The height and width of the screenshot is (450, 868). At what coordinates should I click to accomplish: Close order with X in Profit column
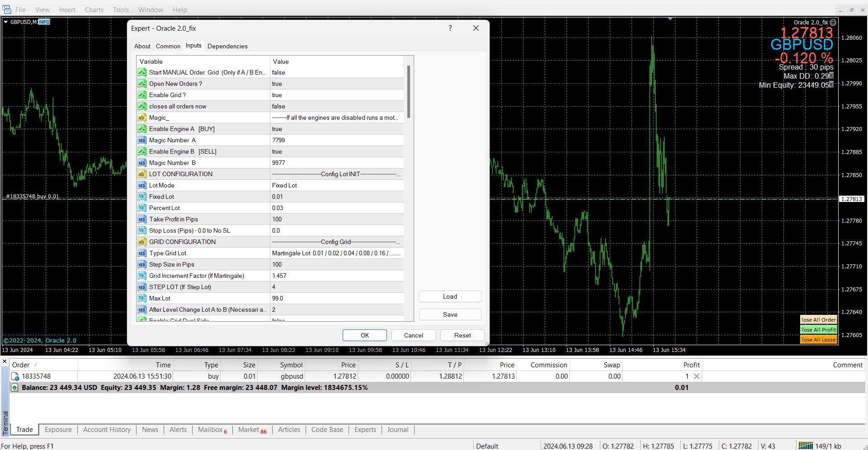click(x=697, y=376)
